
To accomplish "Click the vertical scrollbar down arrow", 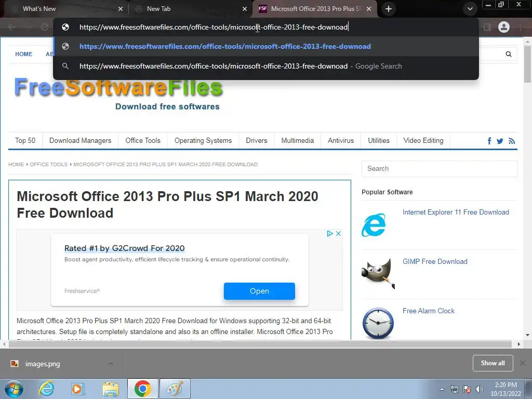I will tap(527, 335).
